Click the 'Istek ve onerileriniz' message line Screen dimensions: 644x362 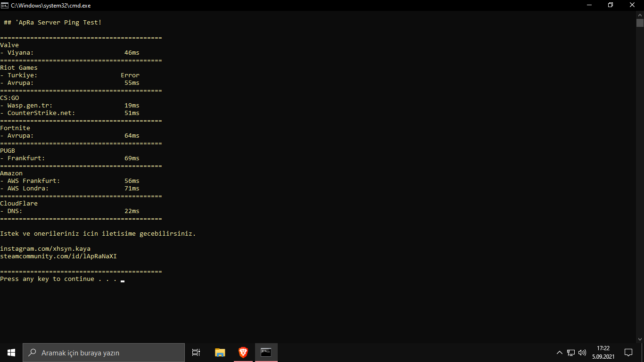(x=98, y=234)
